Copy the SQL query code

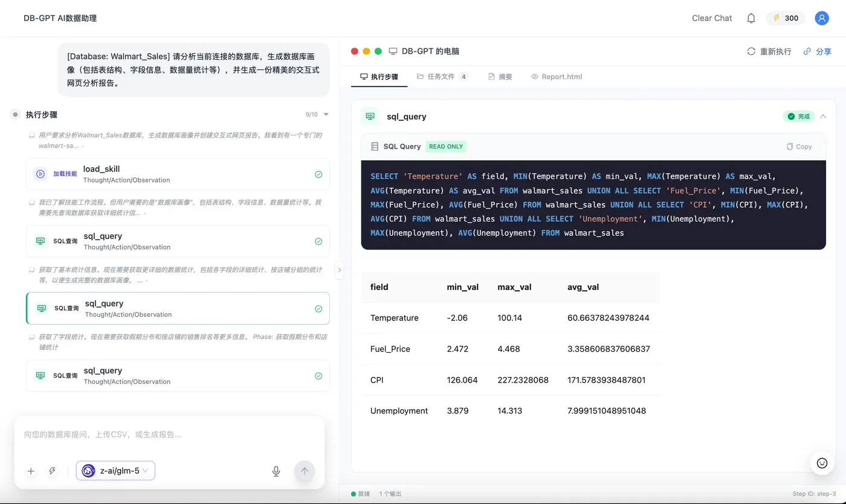pyautogui.click(x=799, y=146)
